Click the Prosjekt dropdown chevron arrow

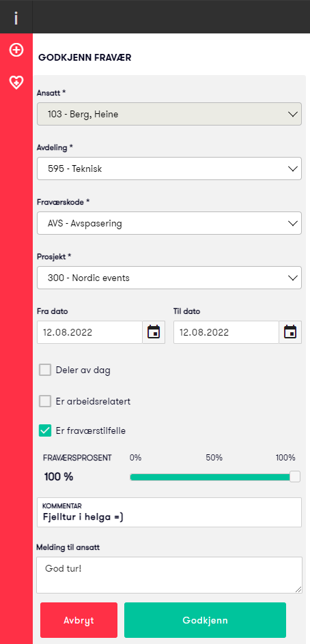[293, 278]
